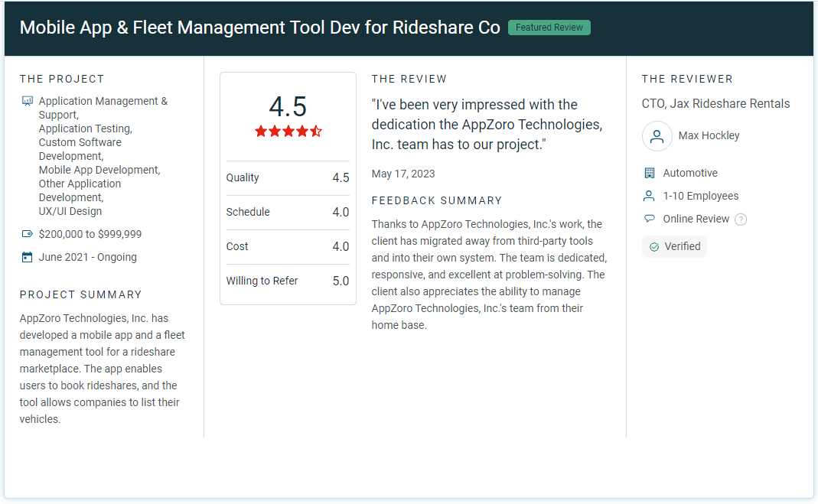The width and height of the screenshot is (818, 504).
Task: Click the 4.5 overall rating score
Action: [x=288, y=106]
